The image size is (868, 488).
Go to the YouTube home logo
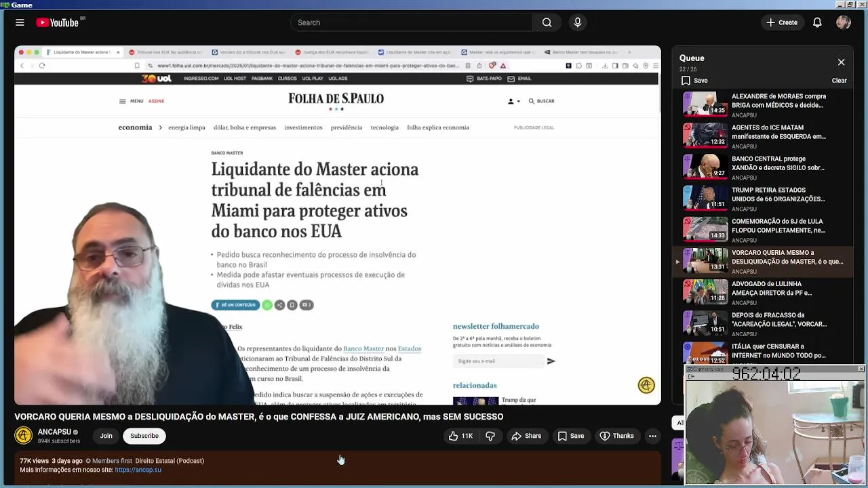click(x=58, y=22)
